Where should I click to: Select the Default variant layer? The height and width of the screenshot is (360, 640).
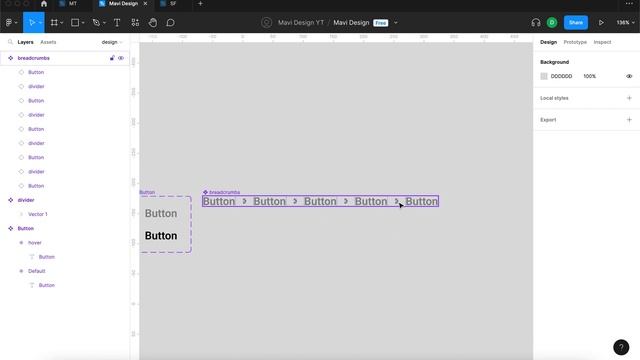click(65, 271)
